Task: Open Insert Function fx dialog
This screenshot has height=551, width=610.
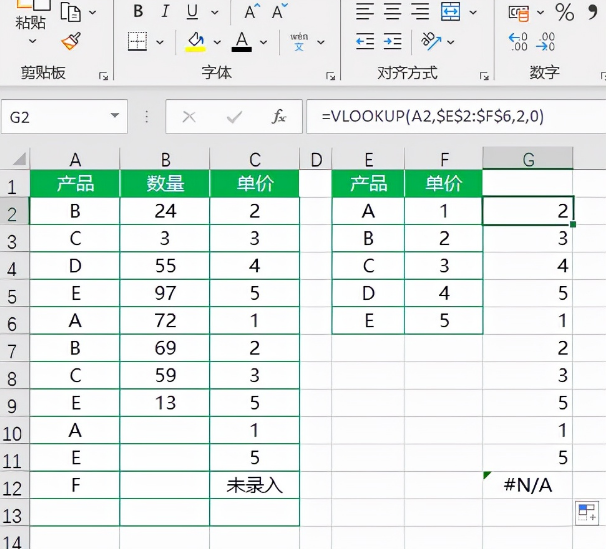Action: pos(279,117)
